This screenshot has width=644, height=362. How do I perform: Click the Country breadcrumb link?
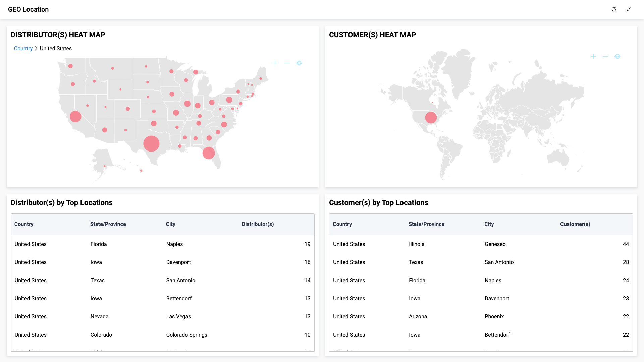(23, 48)
